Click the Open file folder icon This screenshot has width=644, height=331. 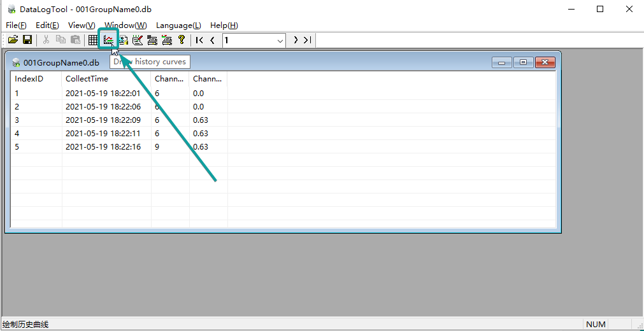[x=13, y=40]
